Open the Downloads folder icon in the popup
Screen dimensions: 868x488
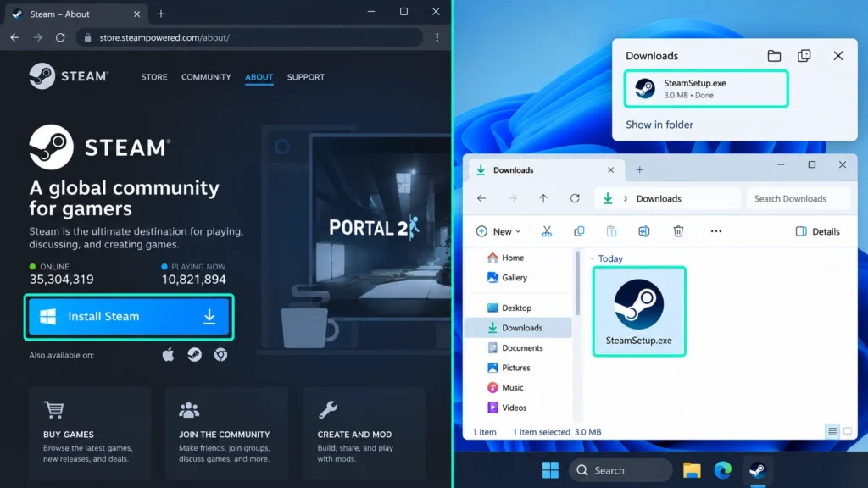click(x=774, y=56)
